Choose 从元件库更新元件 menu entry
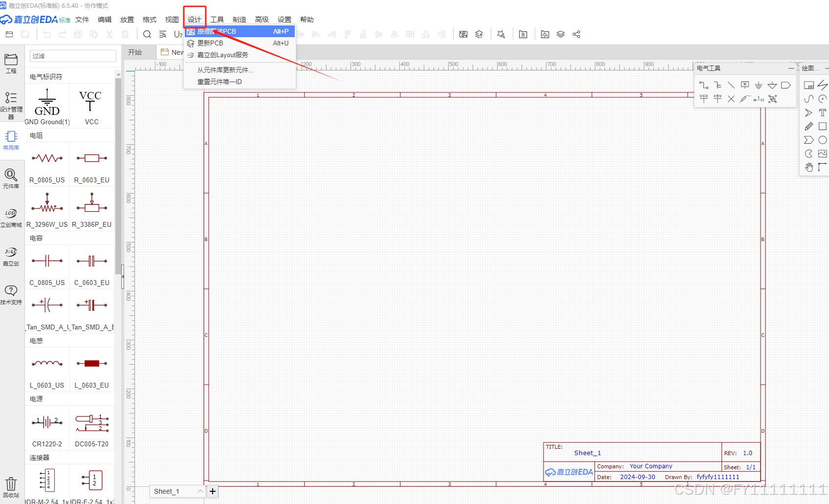 [x=240, y=70]
